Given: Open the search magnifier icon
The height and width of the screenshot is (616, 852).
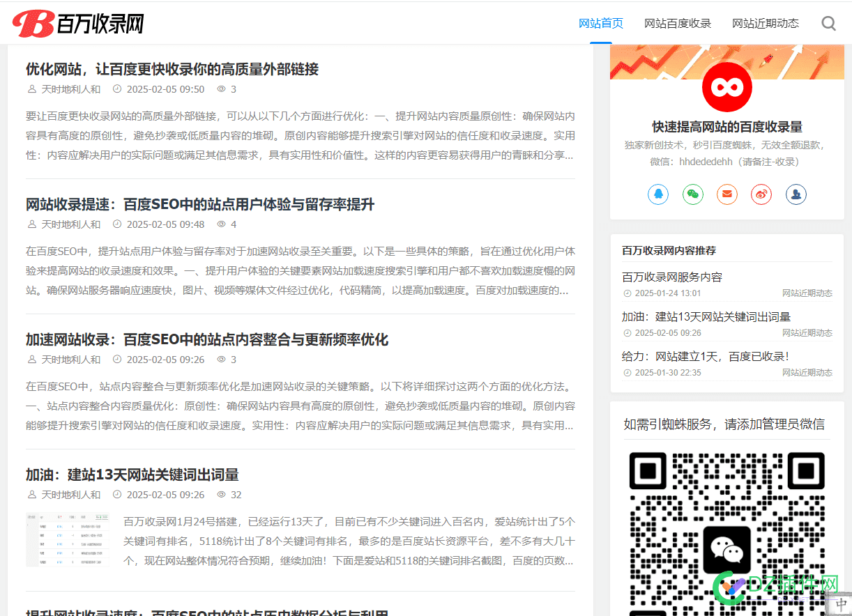Looking at the screenshot, I should [x=828, y=24].
